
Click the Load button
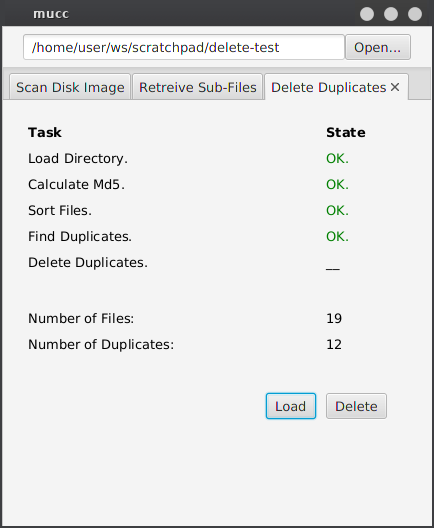tap(291, 406)
